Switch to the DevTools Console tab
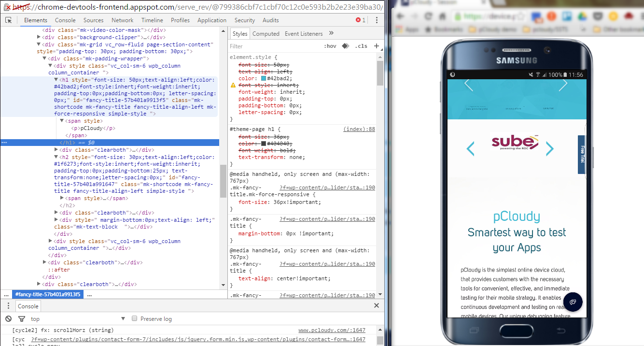 point(65,20)
